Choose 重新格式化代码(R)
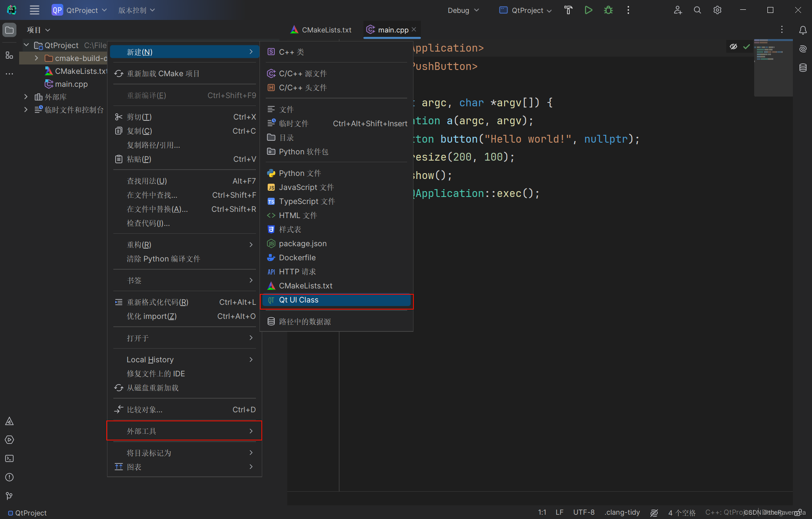Viewport: 812px width, 519px height. (x=184, y=302)
